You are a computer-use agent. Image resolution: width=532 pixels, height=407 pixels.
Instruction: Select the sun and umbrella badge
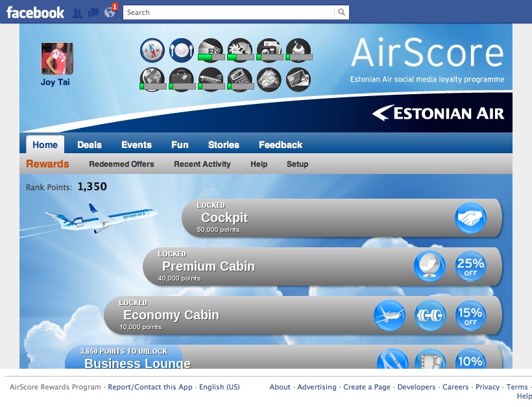point(240,50)
